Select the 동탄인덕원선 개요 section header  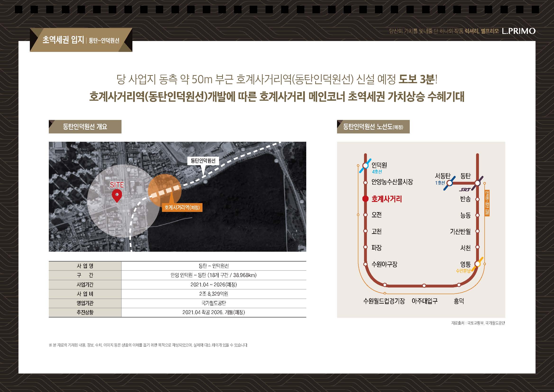pos(85,127)
